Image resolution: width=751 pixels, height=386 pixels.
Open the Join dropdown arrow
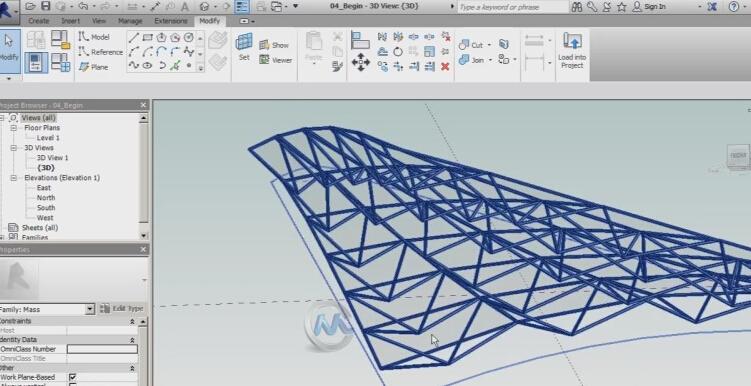point(489,60)
